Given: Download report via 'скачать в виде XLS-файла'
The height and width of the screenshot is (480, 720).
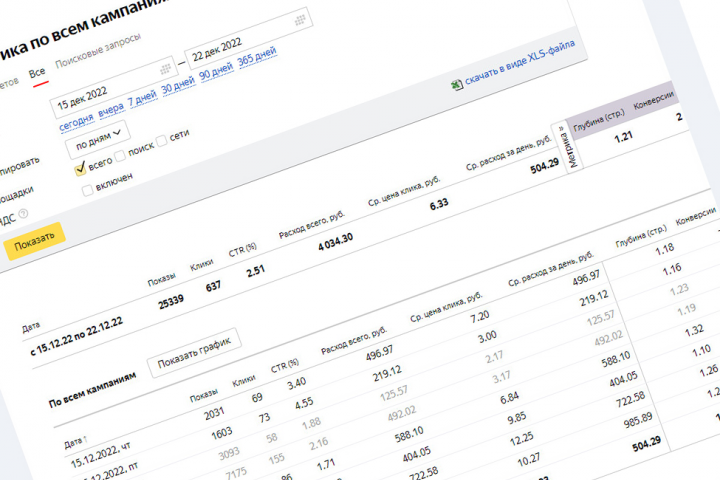Looking at the screenshot, I should point(520,62).
